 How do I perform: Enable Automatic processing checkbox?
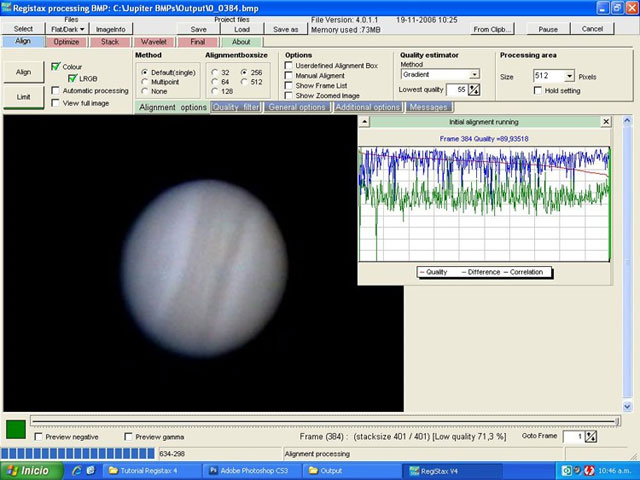coord(56,90)
